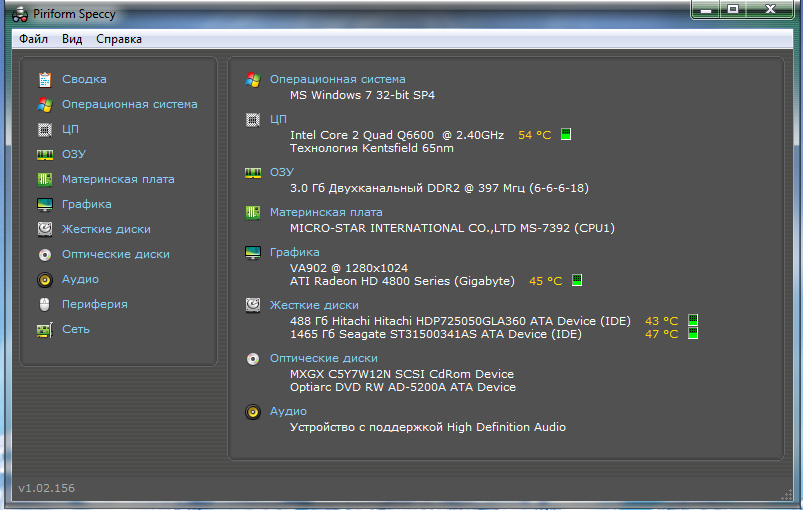Click the 45 °C graphics temperature value
The image size is (803, 510).
[545, 282]
